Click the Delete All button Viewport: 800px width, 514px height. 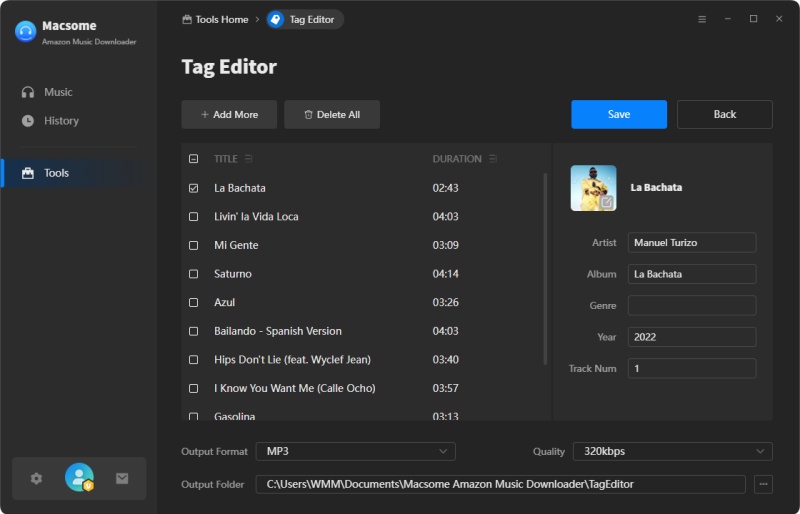pyautogui.click(x=332, y=114)
